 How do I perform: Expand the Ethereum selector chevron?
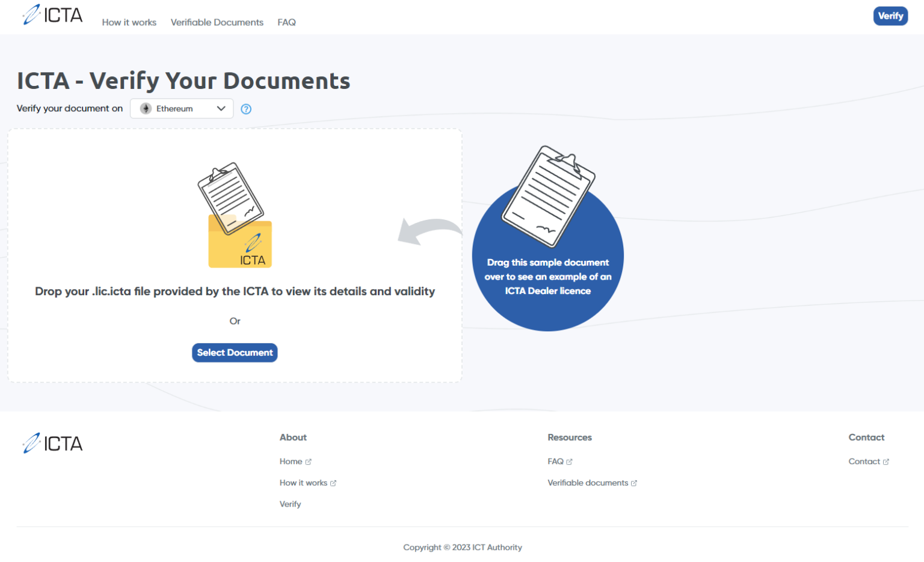click(x=221, y=108)
